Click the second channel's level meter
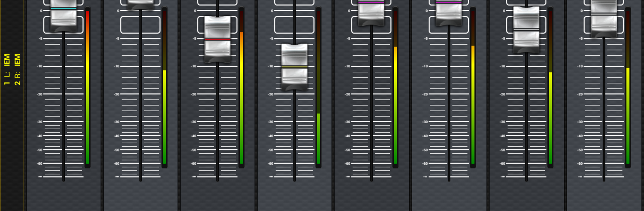 tap(164, 87)
